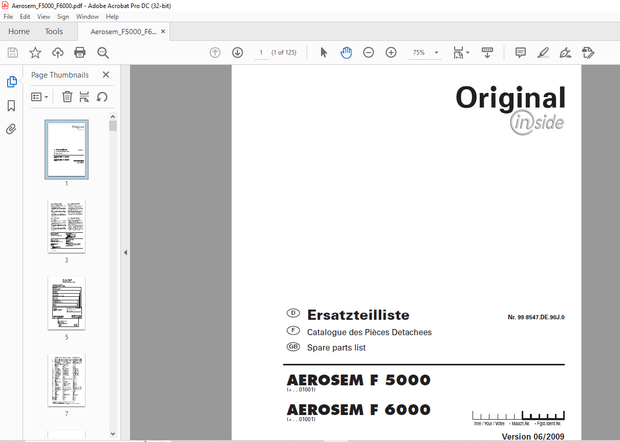Select page 5 thumbnail
620x442 pixels.
66,303
